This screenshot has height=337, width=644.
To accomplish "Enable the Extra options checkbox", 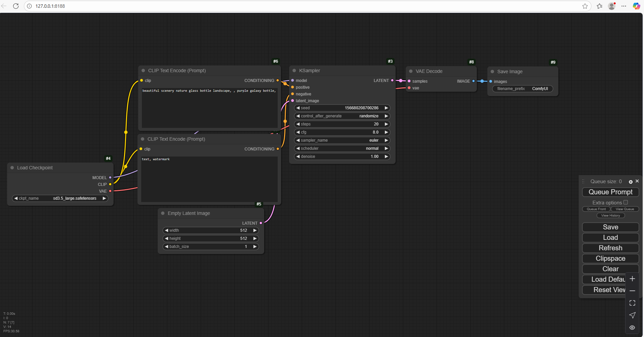I will pos(626,202).
